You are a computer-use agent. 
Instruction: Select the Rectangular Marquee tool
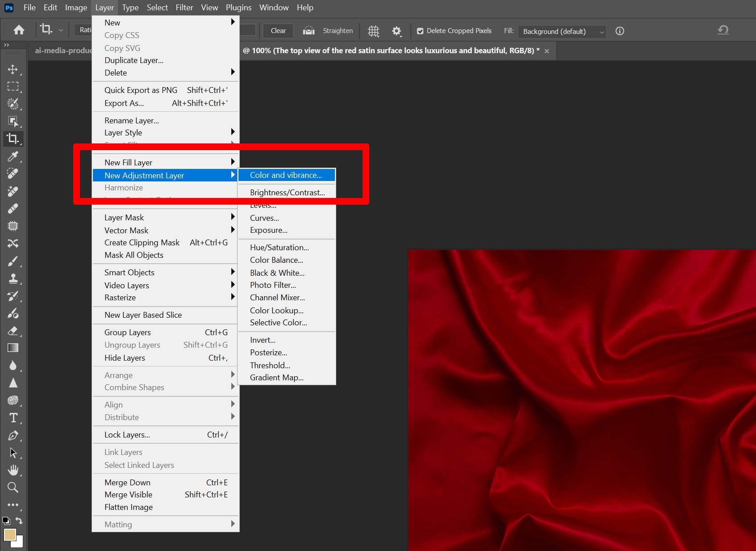13,87
